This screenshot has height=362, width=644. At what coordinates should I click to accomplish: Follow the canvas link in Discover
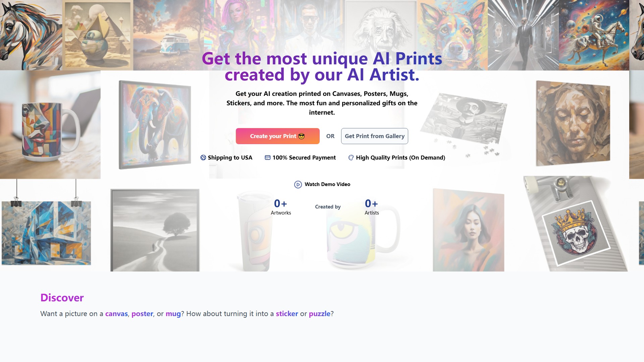click(116, 314)
